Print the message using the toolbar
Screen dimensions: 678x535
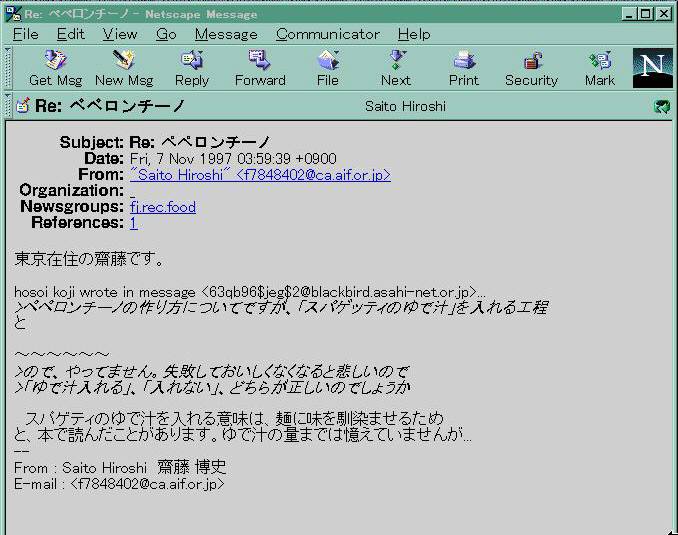(x=463, y=68)
